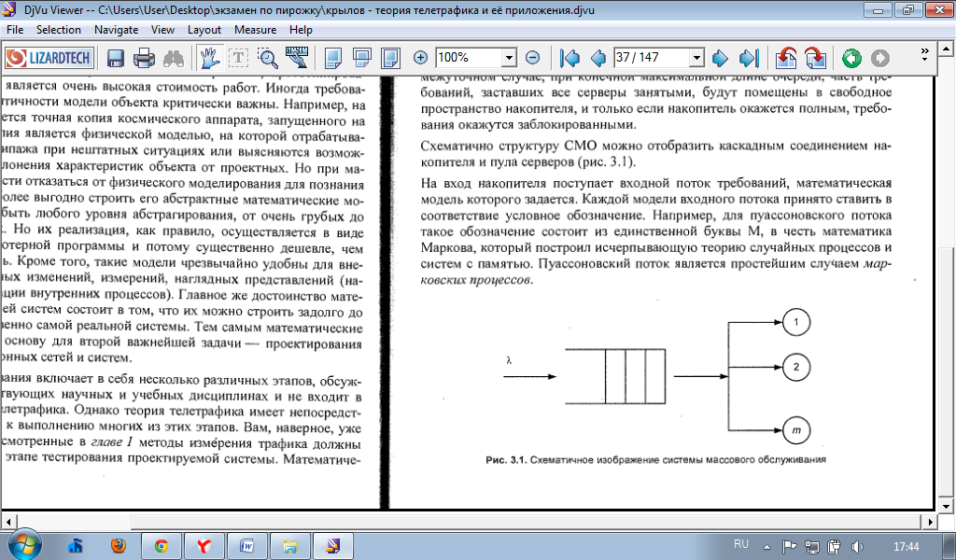This screenshot has width=956, height=560.
Task: Open Yandex Browser from the taskbar
Action: tap(204, 546)
